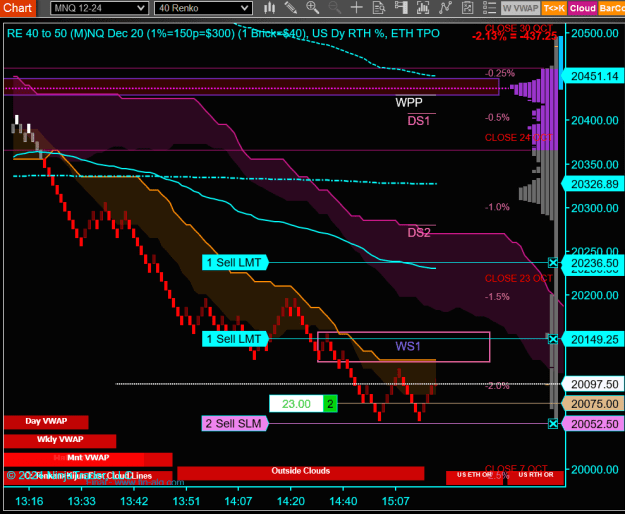Open the bar type candlestick icon
Viewport: 625px width, 514px height.
point(270,8)
